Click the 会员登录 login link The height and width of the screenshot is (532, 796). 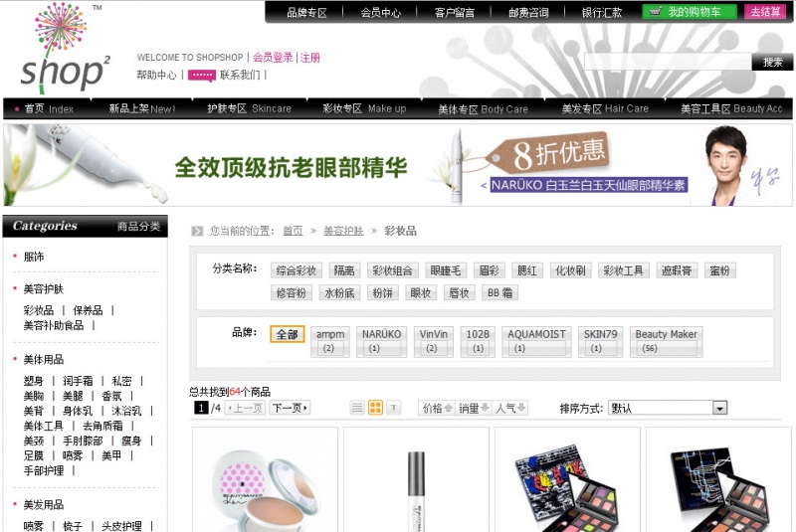(273, 58)
